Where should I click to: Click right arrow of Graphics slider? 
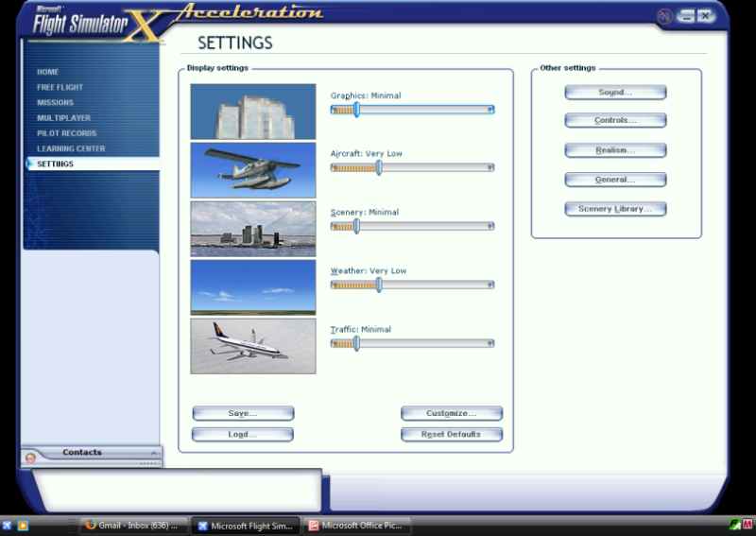pos(490,110)
